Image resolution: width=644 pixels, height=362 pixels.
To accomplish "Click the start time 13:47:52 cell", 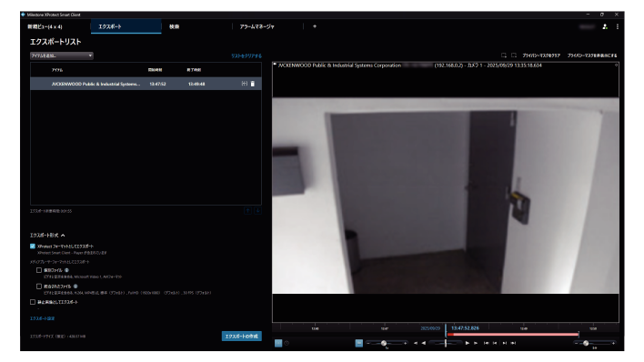I will [x=157, y=84].
